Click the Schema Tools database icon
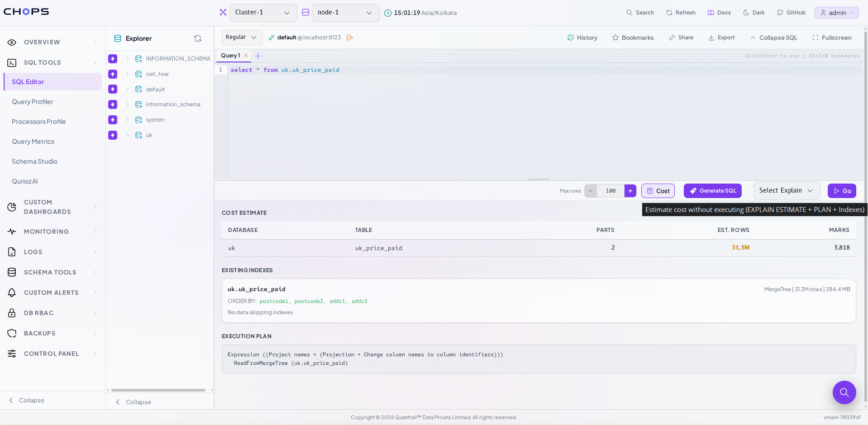 [12, 272]
